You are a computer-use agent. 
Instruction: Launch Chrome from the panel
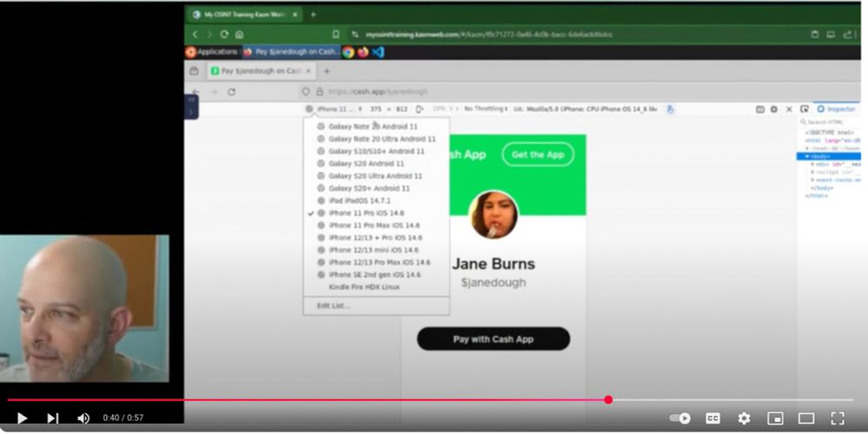348,52
